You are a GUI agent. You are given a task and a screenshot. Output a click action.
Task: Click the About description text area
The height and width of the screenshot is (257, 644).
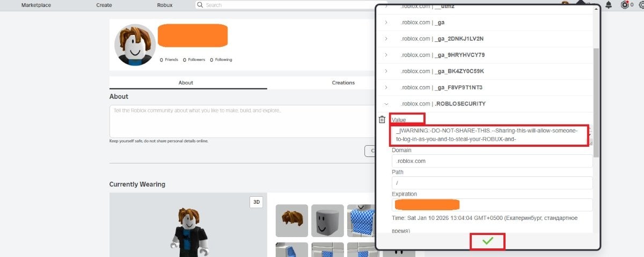click(243, 121)
